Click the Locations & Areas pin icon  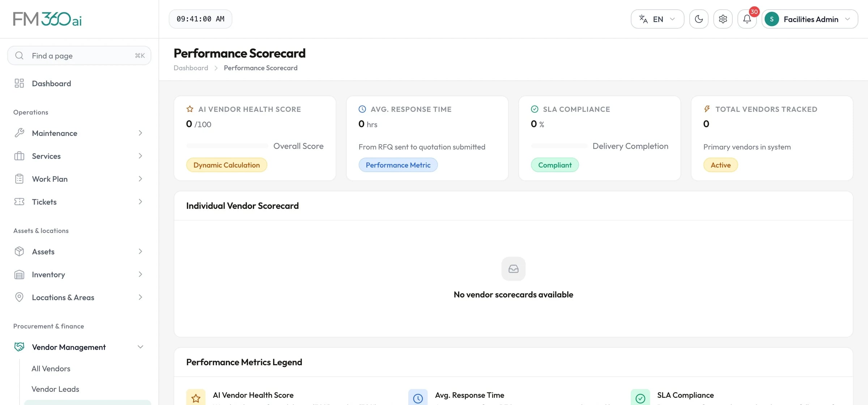point(19,297)
